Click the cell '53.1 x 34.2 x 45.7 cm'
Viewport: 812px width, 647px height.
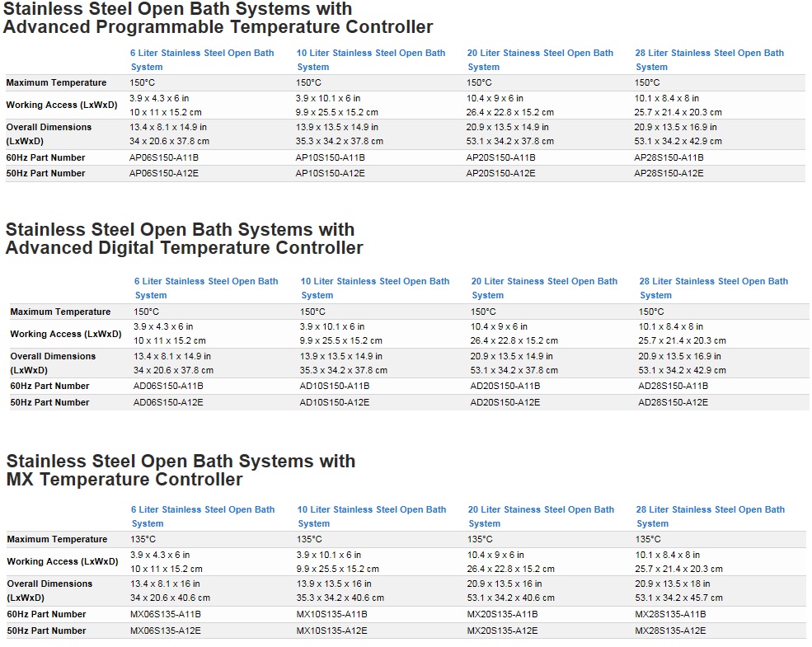(x=679, y=598)
